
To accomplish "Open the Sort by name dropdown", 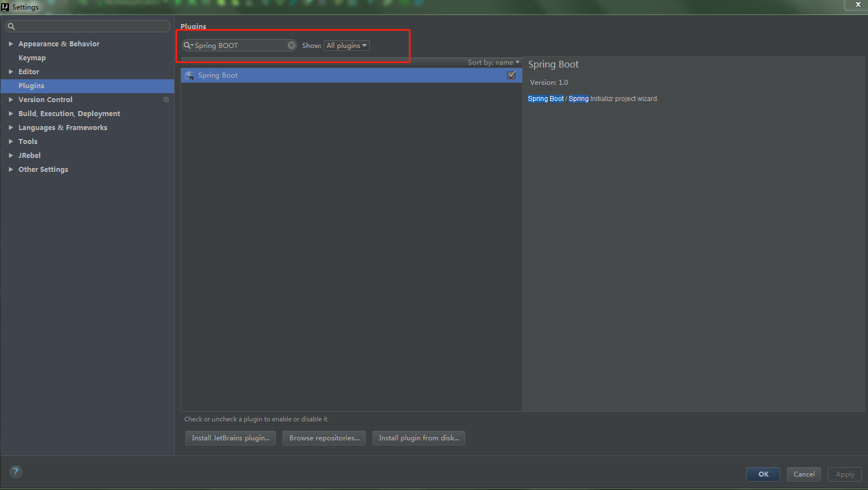I will 494,63.
